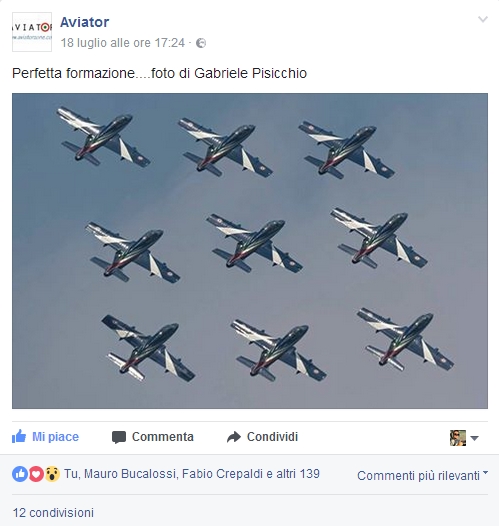Click the Commenta speech bubble icon
The height and width of the screenshot is (526, 499).
point(119,437)
